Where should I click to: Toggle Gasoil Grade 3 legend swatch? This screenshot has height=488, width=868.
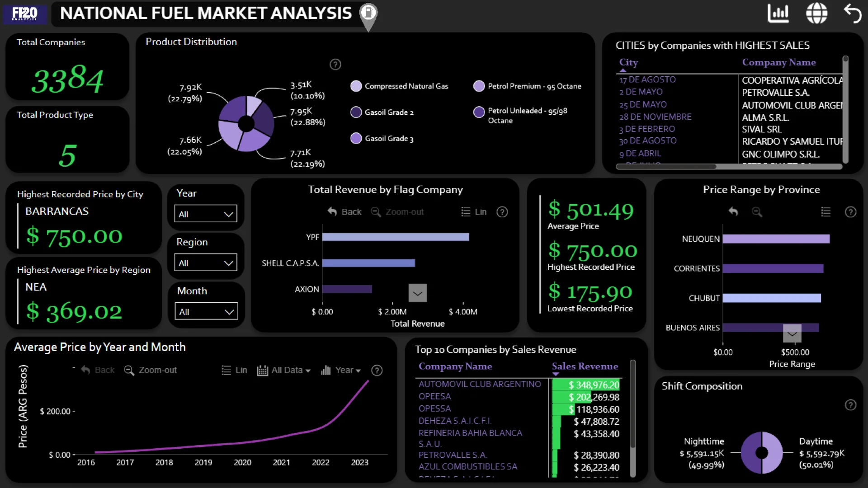(356, 138)
